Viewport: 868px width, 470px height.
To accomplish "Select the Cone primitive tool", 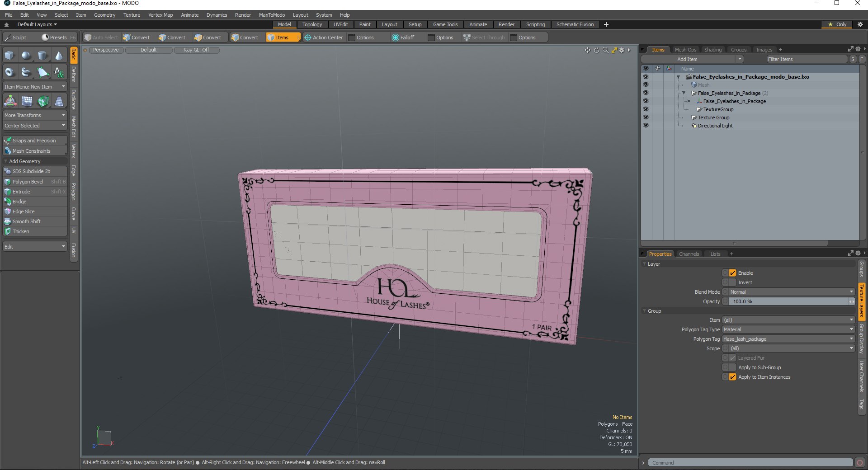I will click(x=59, y=56).
